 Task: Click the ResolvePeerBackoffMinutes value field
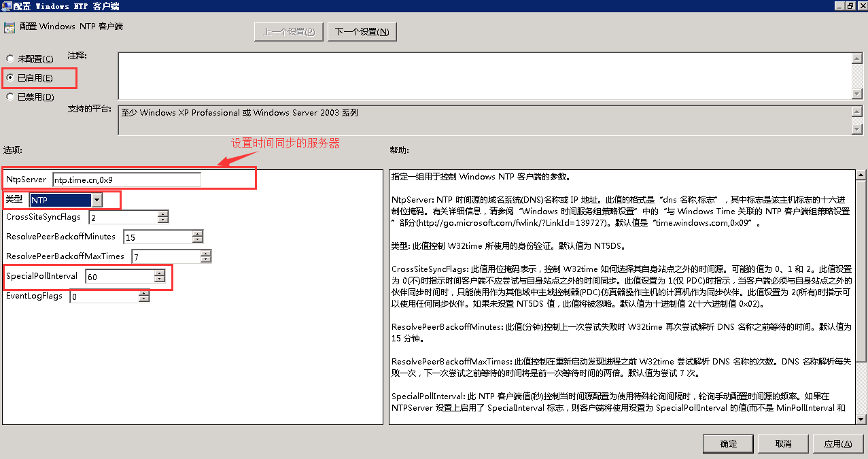pos(158,237)
